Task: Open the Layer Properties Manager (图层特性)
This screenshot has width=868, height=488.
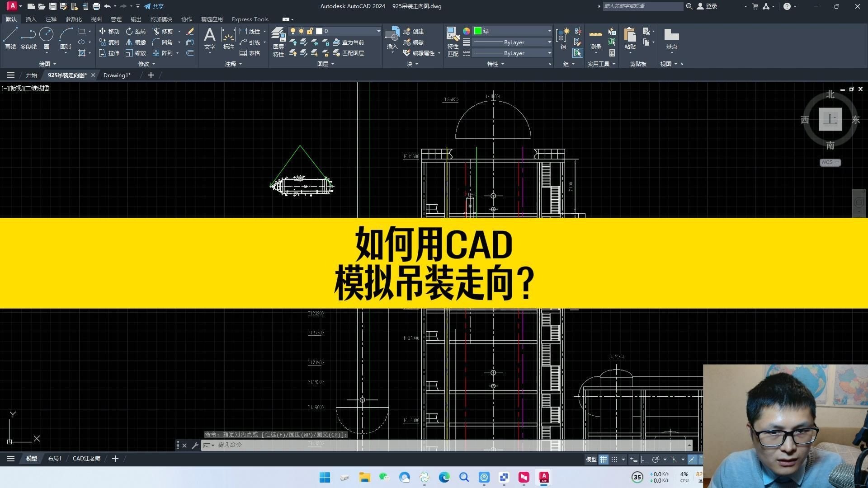Action: pyautogui.click(x=278, y=42)
